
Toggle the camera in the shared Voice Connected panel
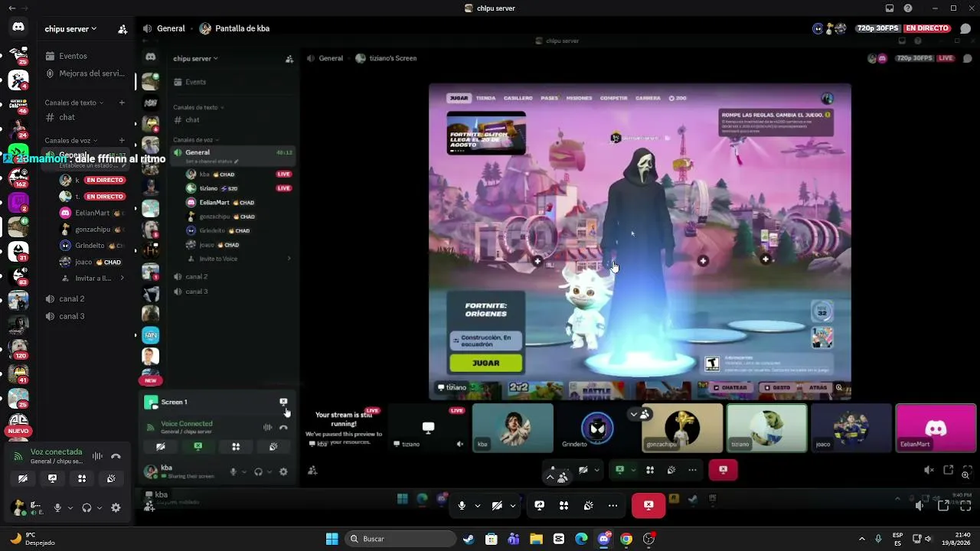pos(160,446)
